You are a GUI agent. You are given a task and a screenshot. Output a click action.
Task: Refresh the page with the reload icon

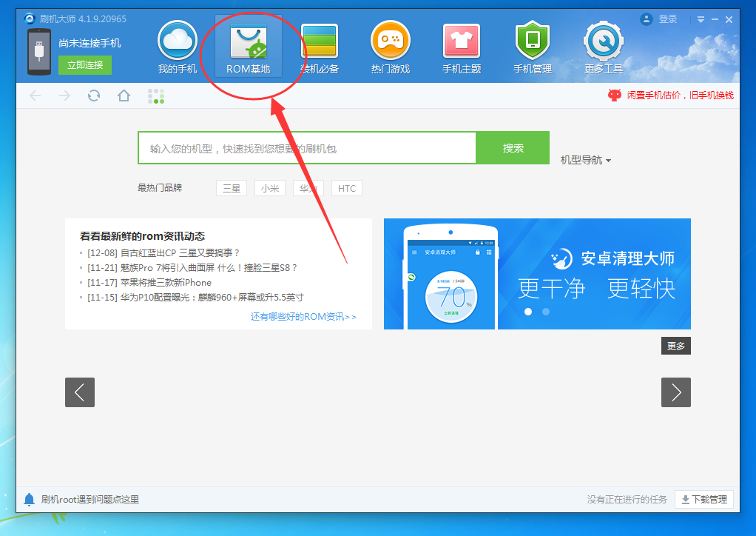(93, 96)
